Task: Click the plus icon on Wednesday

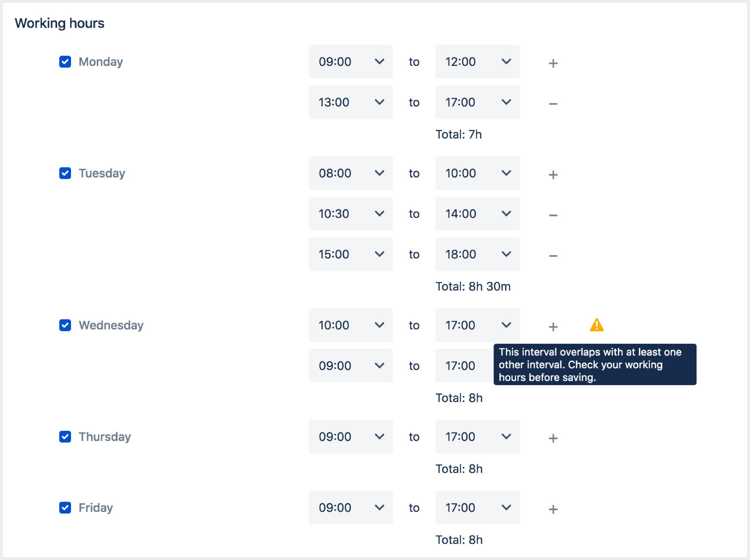Action: (553, 326)
